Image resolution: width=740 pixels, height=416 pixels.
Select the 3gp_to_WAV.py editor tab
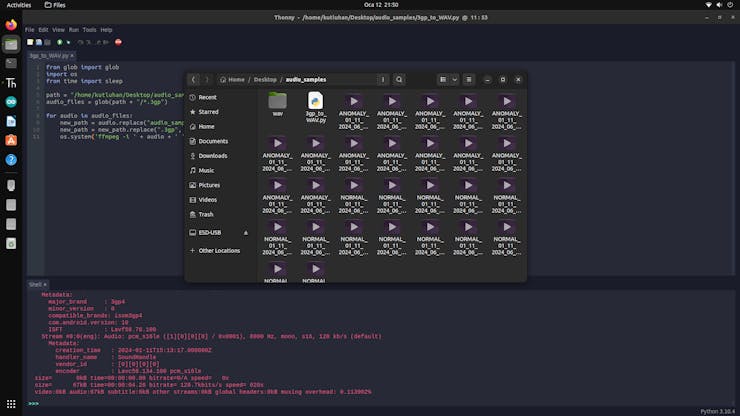tap(48, 55)
